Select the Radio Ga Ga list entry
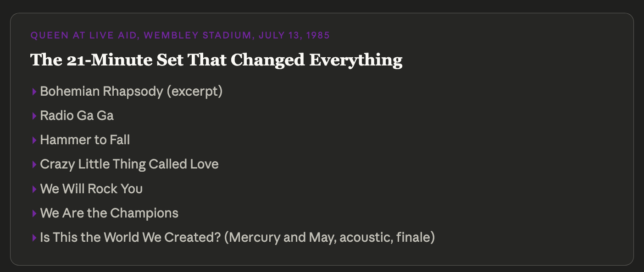The image size is (644, 272). [77, 116]
